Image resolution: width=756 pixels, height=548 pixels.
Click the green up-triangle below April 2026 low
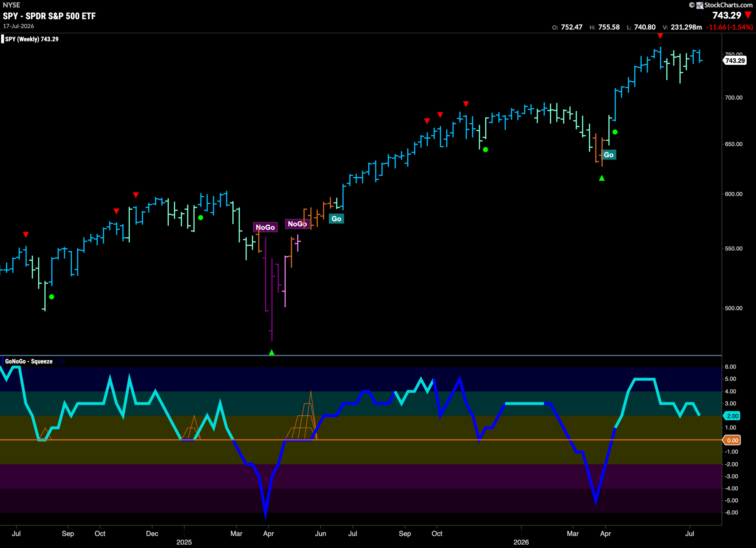602,178
